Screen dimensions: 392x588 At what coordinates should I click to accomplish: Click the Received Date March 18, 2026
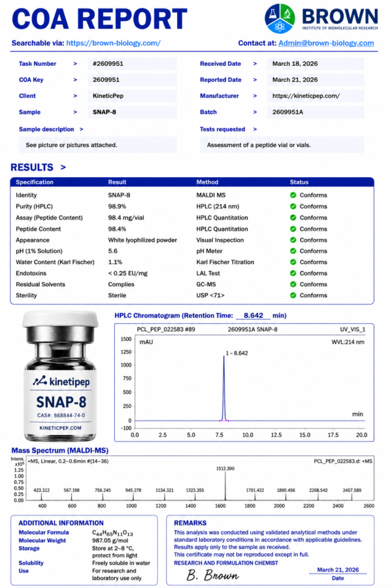pos(316,64)
